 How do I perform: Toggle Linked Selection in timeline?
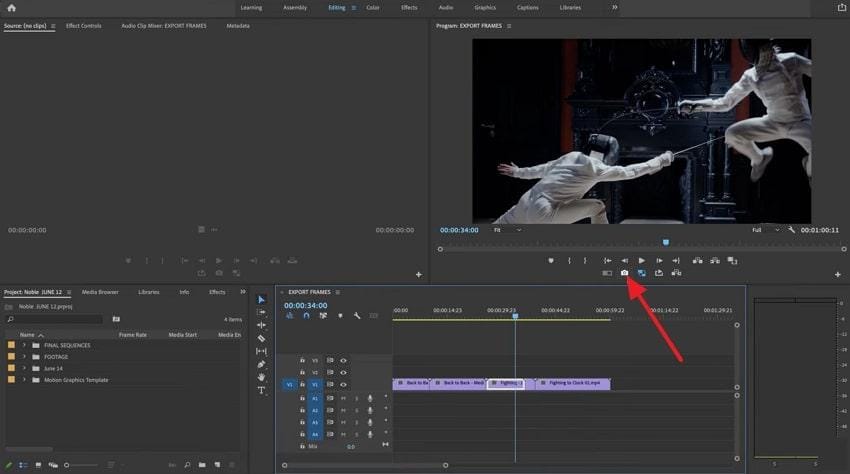[323, 316]
